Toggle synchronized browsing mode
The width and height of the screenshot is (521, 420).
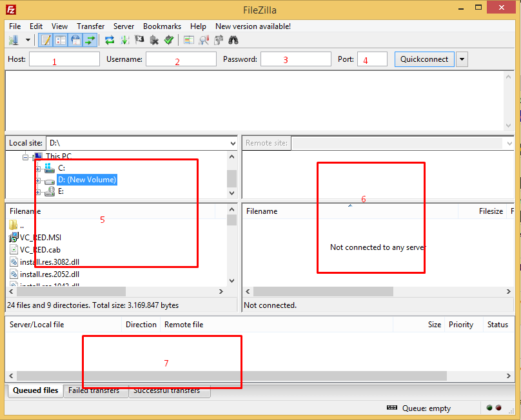218,40
